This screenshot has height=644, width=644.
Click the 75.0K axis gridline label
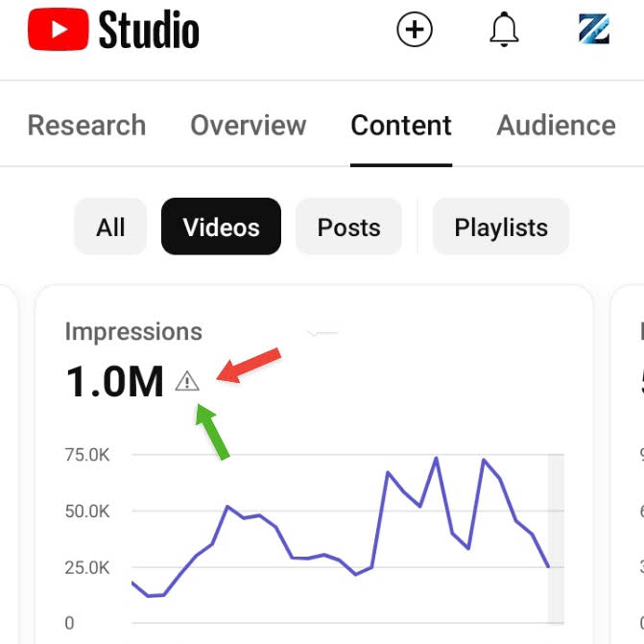[x=87, y=455]
